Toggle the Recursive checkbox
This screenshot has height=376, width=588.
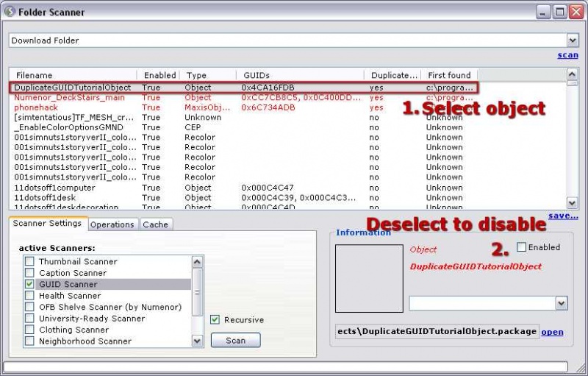pyautogui.click(x=215, y=320)
